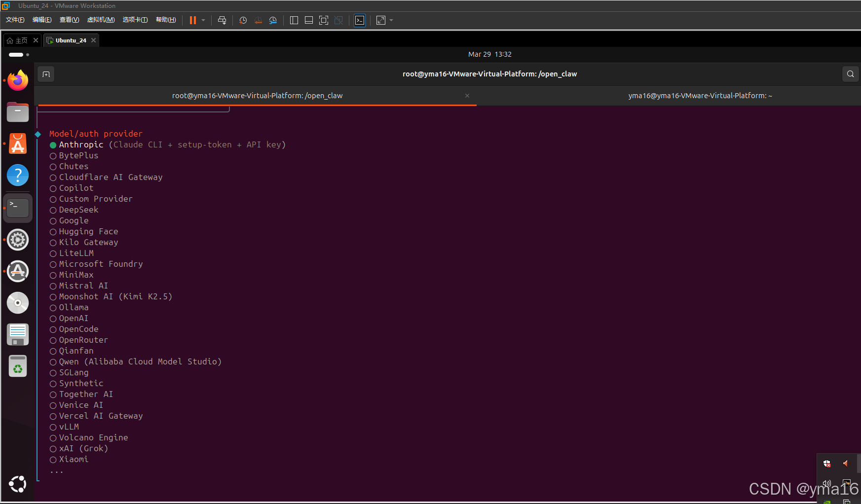
Task: Click the security shield tray icon
Action: point(827,464)
